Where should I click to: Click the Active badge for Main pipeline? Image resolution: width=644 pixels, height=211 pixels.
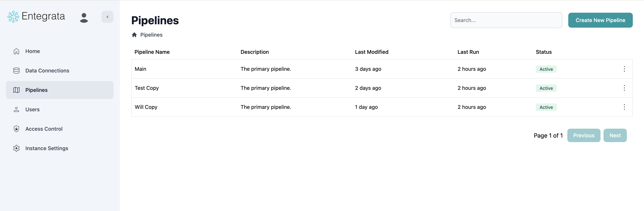[x=546, y=69]
